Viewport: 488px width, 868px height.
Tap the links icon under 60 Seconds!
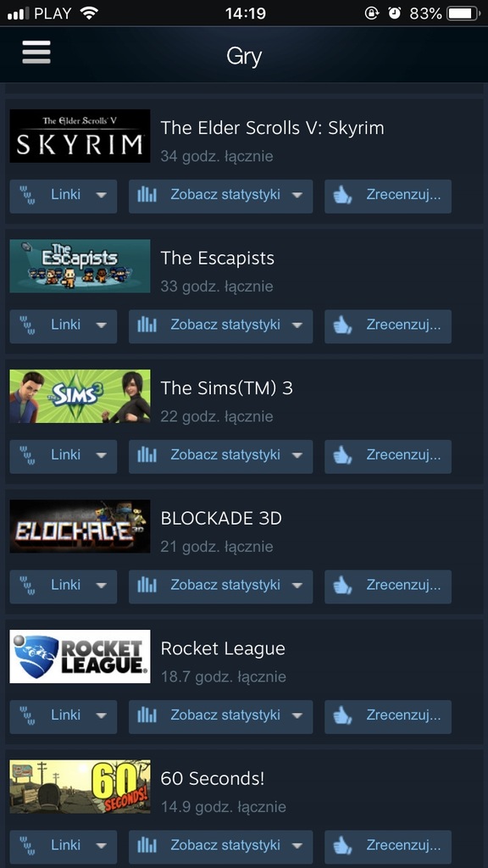click(x=27, y=845)
